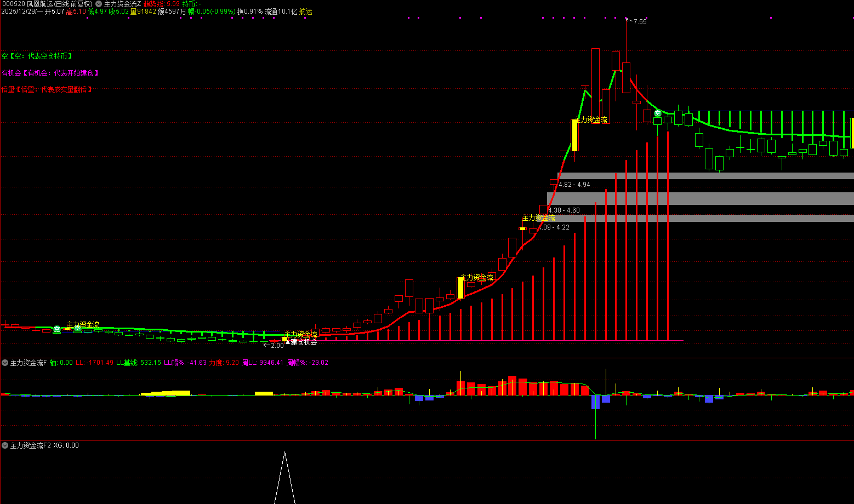The image size is (854, 504).
Task: Click the 主力资金流 label above 建仓机会
Action: (x=301, y=334)
